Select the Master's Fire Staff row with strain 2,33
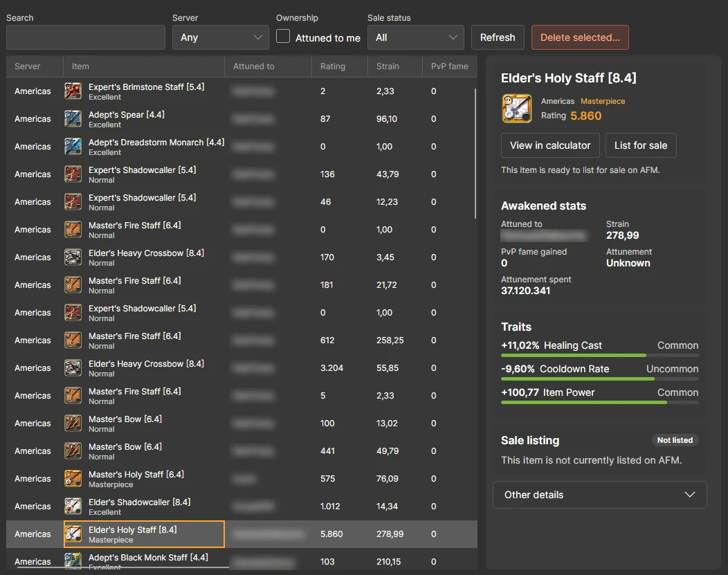This screenshot has width=728, height=575. click(x=242, y=396)
